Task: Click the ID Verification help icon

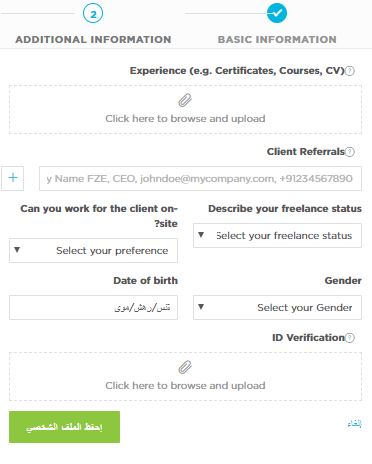Action: click(x=350, y=338)
